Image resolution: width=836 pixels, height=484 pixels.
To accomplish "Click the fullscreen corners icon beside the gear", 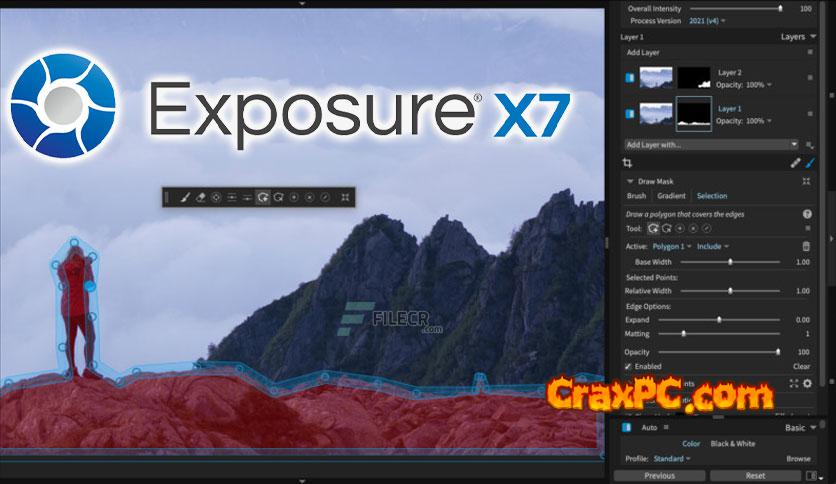I will click(794, 383).
